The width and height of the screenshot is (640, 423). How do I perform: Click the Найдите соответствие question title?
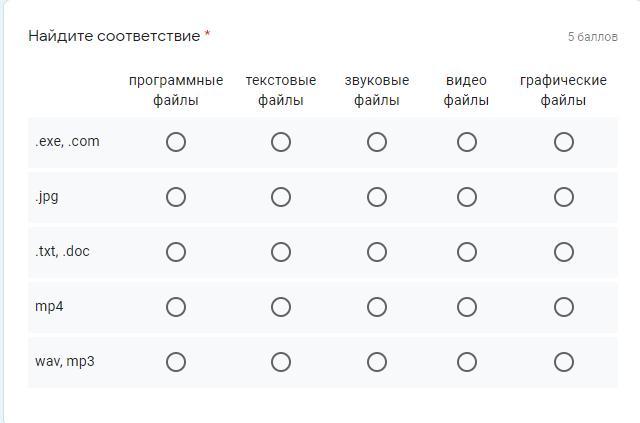coord(114,36)
